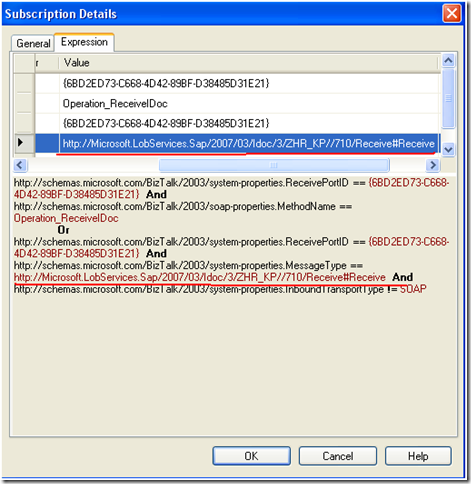
Task: Click the OK button
Action: [251, 456]
